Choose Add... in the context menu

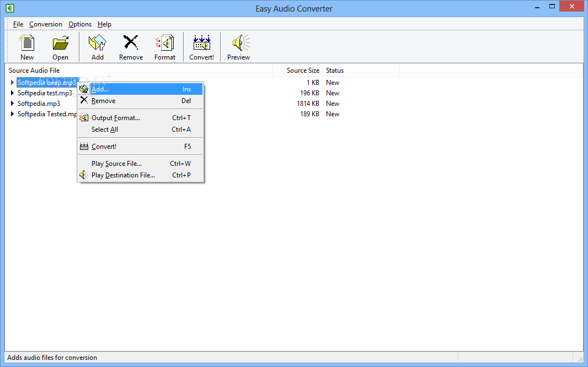point(141,89)
